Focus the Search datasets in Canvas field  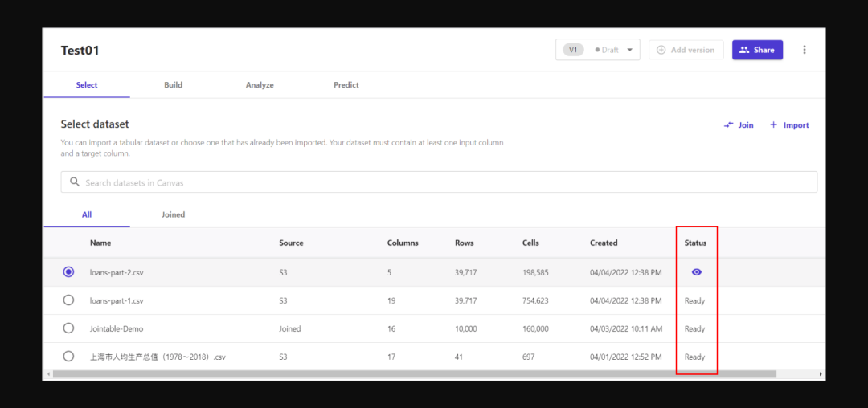click(x=439, y=182)
